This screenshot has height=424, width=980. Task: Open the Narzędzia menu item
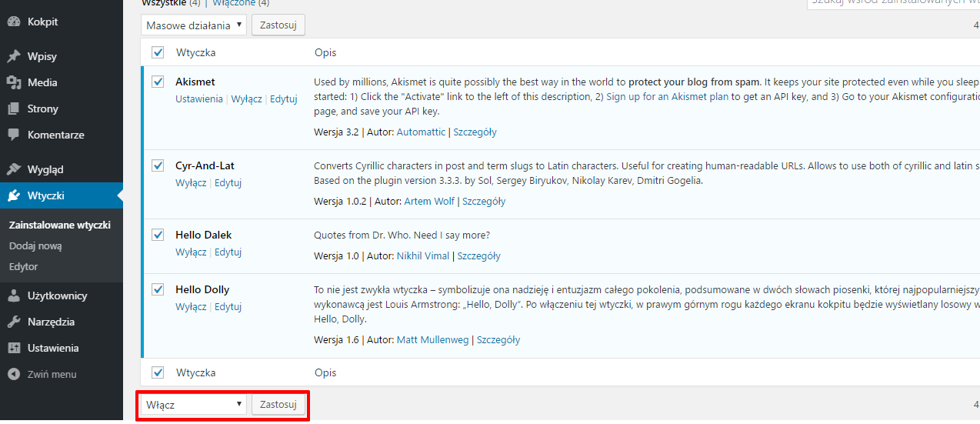click(62, 322)
